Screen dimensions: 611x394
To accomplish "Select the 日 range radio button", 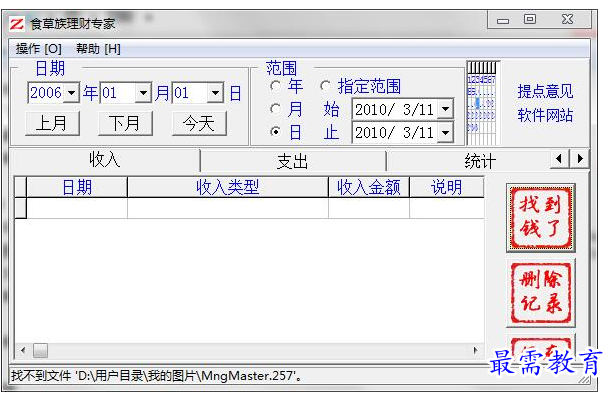I will (x=275, y=132).
